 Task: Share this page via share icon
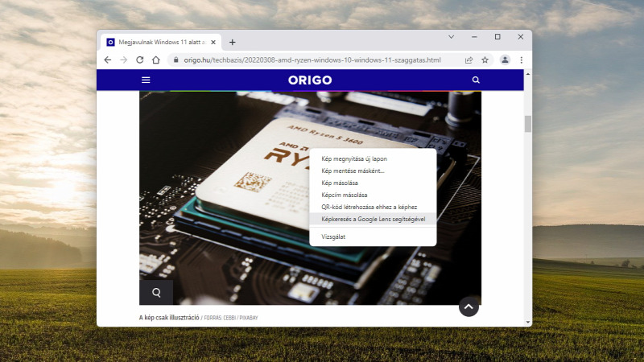point(469,60)
